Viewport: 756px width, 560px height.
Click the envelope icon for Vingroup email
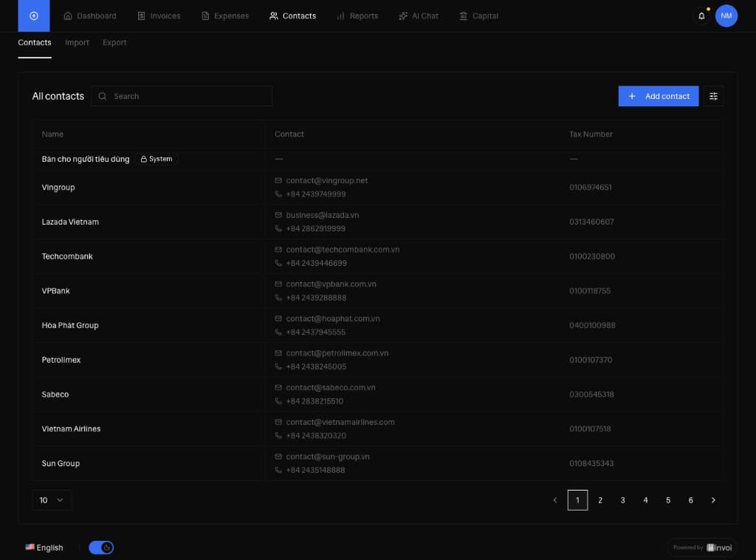(278, 180)
